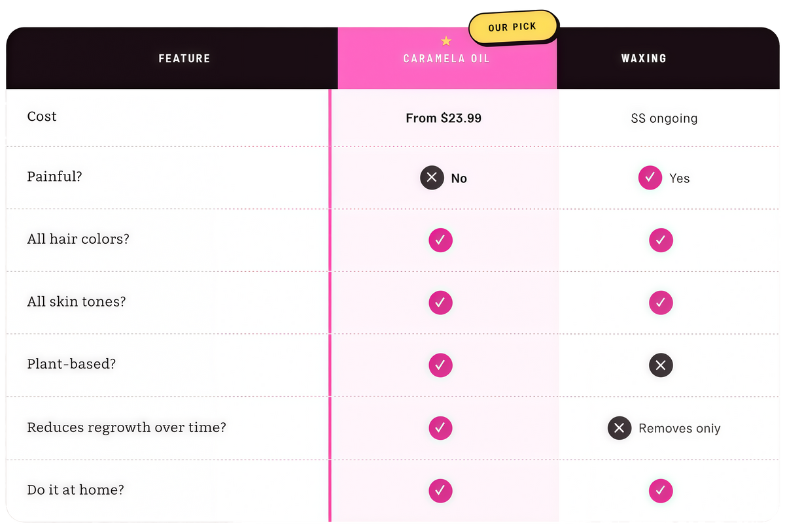Click Waxing checkmark for Do it at home

(661, 490)
